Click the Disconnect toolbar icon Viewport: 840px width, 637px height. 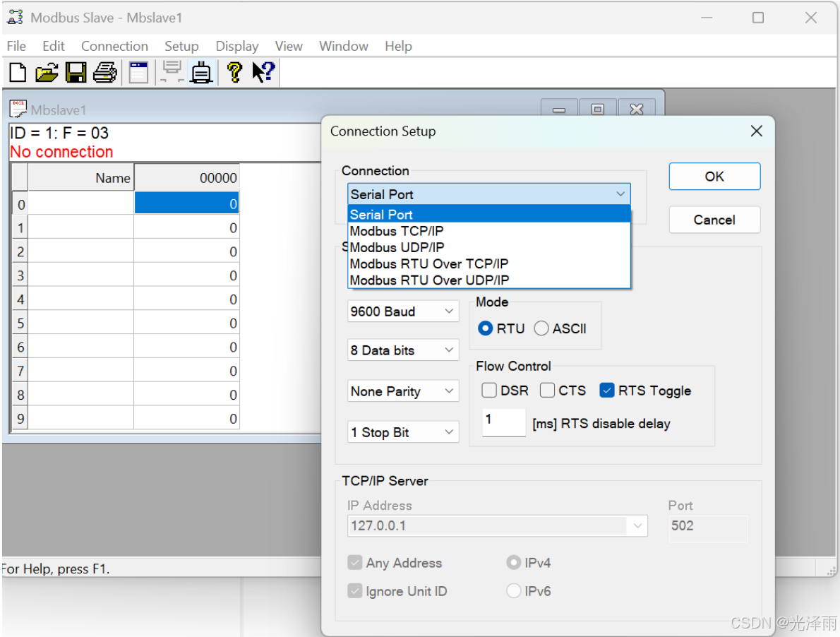pyautogui.click(x=172, y=72)
